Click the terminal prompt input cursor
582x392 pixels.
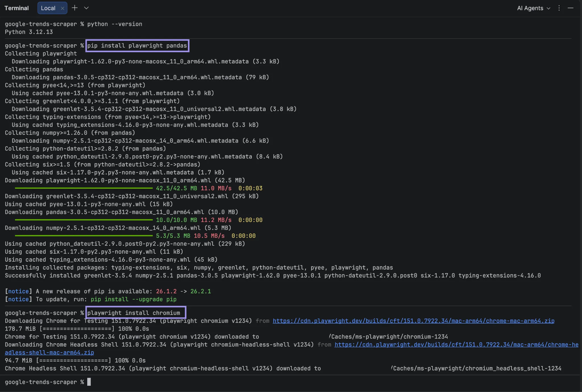coord(89,382)
